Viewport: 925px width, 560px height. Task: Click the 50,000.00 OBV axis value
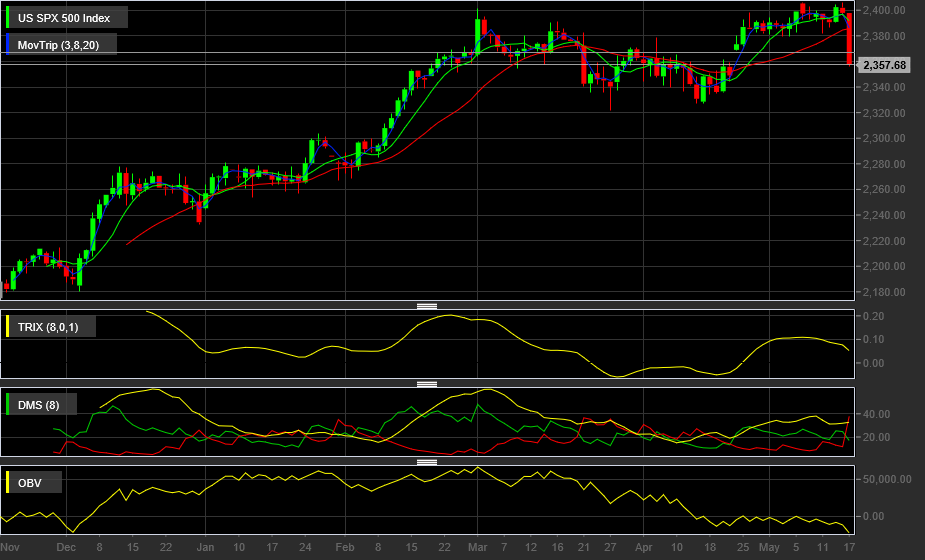click(x=887, y=479)
